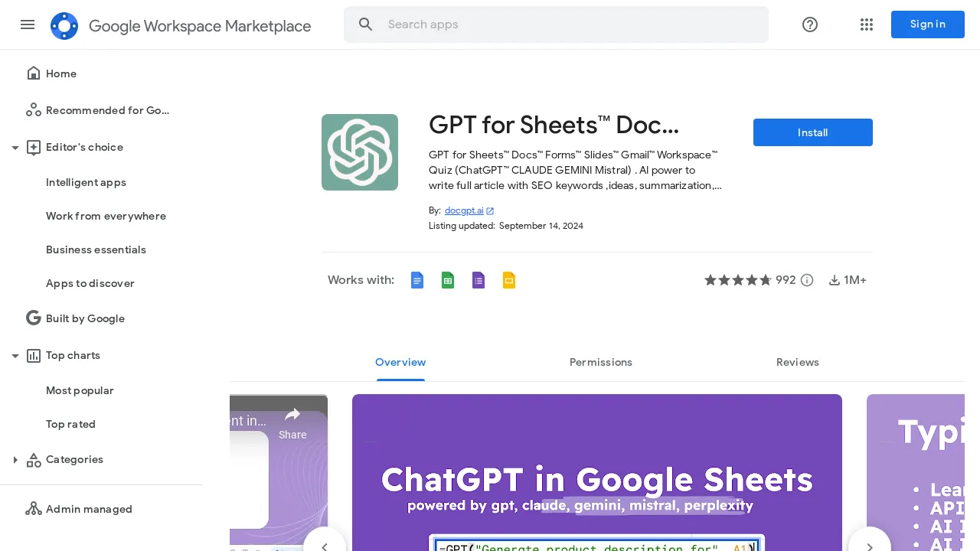Click the blue Install button

pos(813,132)
